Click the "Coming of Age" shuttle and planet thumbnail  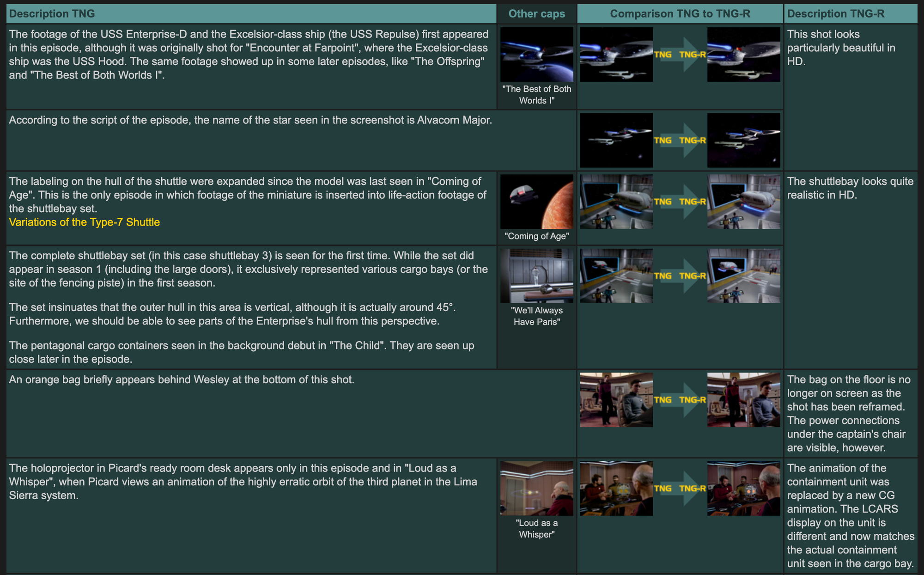[x=536, y=202]
